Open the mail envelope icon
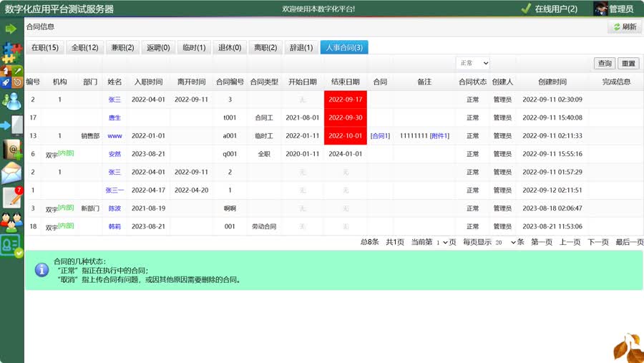The image size is (644, 363). coord(11,174)
